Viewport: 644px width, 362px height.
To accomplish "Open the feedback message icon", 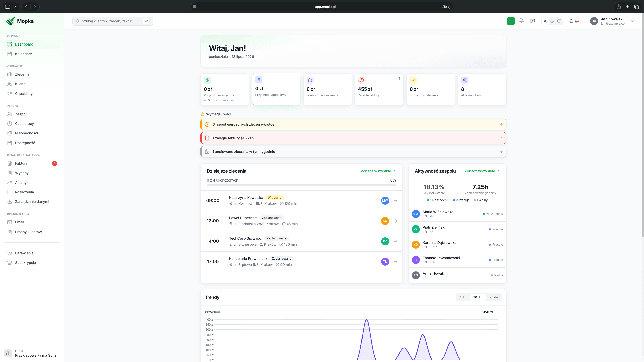I will click(532, 21).
